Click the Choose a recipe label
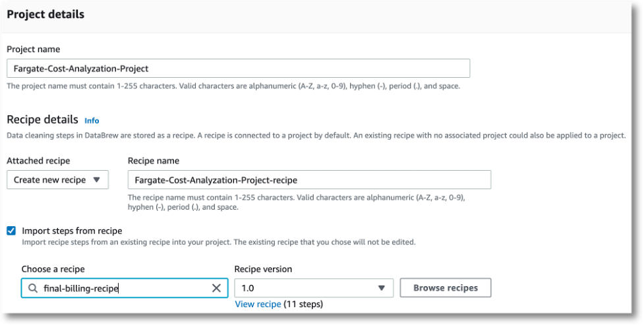Viewport: 644px width, 325px height. (53, 269)
